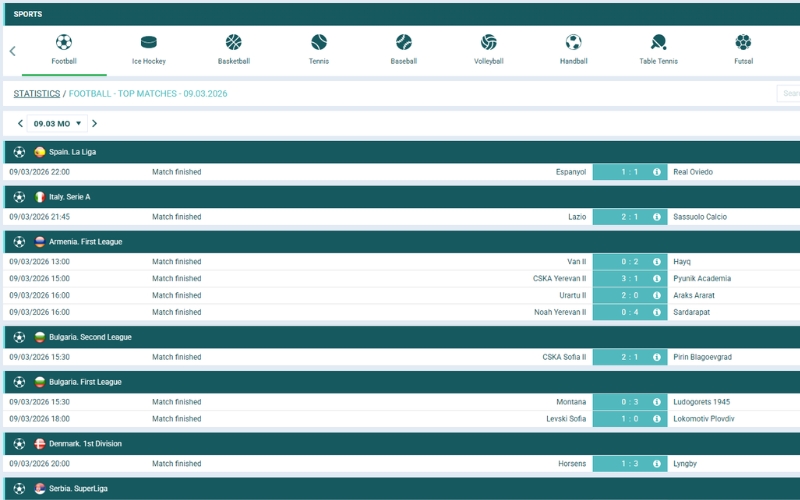
Task: Open info icon for Lazio 2:1 match
Action: coord(657,217)
